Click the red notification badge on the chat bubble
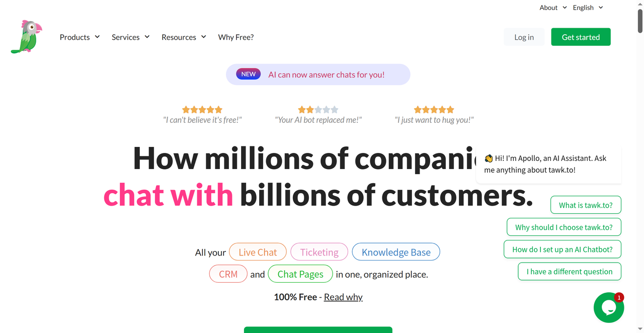The image size is (644, 333). coord(619,297)
